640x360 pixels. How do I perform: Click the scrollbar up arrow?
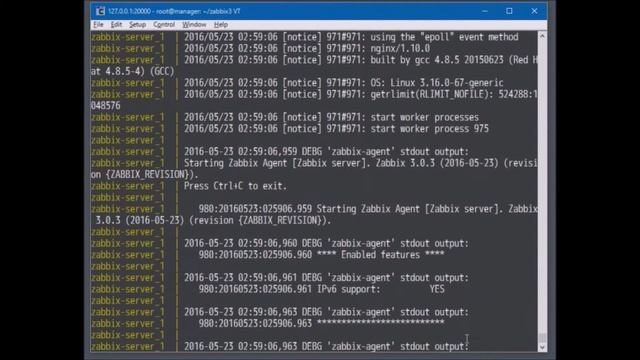[542, 36]
